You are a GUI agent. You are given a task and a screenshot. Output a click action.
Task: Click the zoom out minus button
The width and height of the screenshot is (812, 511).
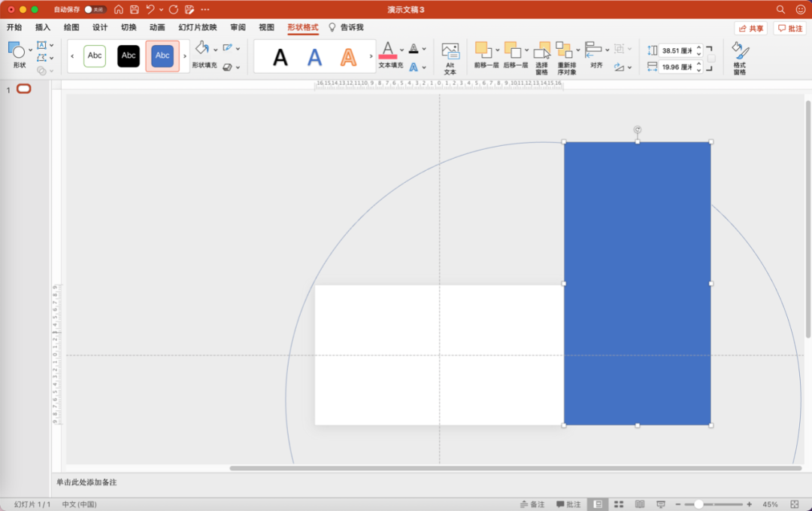tap(678, 504)
